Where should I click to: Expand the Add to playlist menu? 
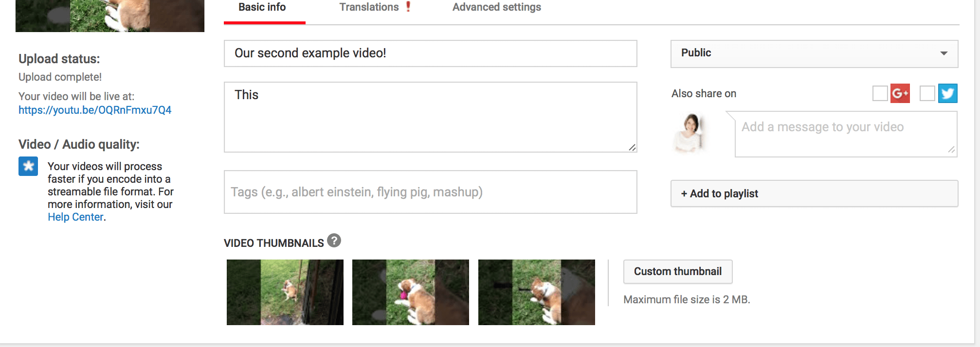tap(814, 193)
